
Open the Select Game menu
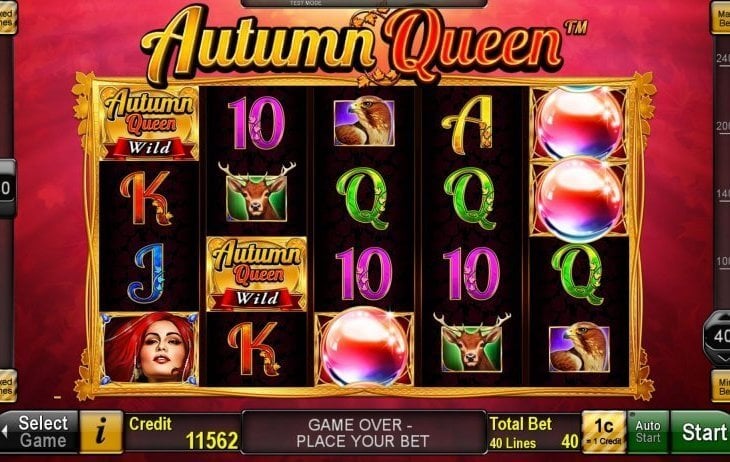[x=39, y=432]
